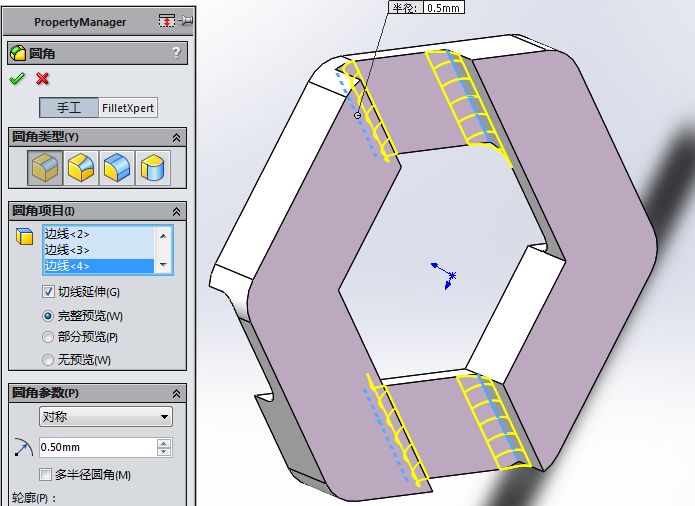Click the 0.5mm radius callout value

coord(444,7)
